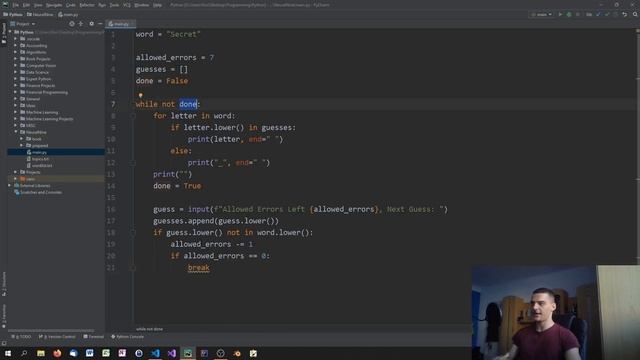Open purple Visual Studio from taskbar
This screenshot has width=640, height=360.
tap(171, 353)
